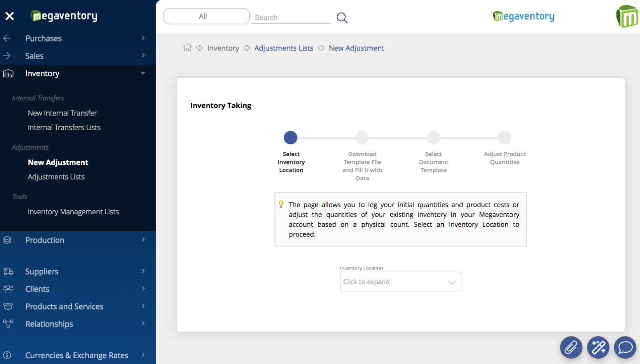This screenshot has height=364, width=640.
Task: Click the Download Template File step circle
Action: tap(362, 138)
